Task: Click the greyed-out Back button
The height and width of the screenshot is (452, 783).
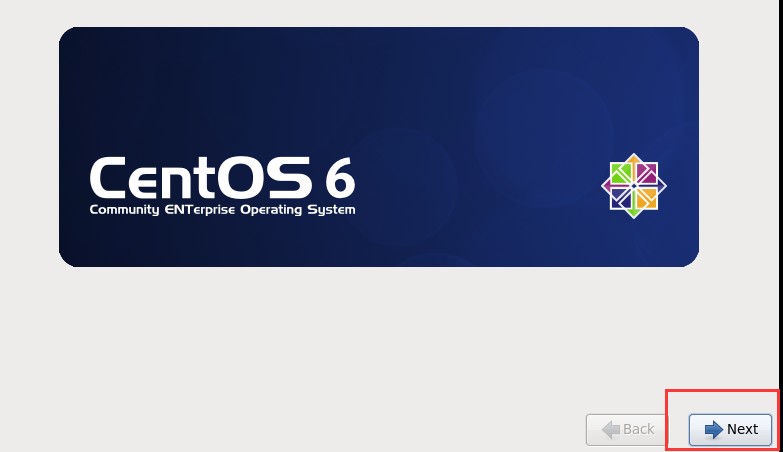Action: pyautogui.click(x=627, y=429)
